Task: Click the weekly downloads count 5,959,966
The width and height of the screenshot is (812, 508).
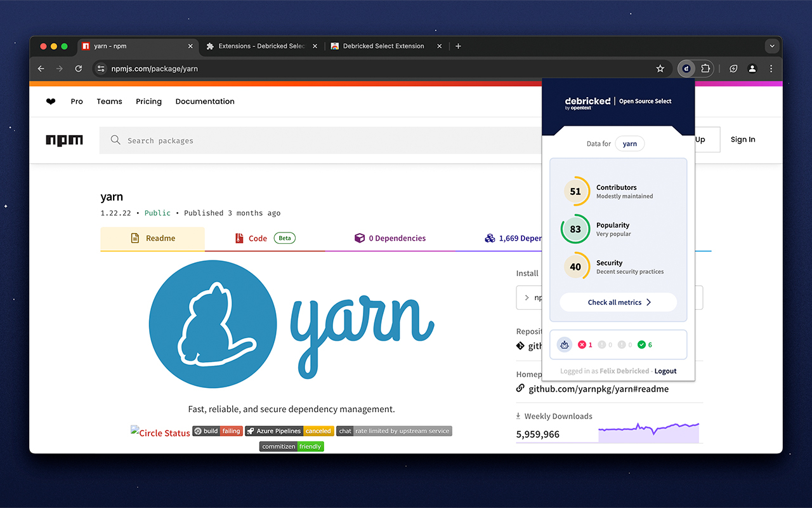Action: coord(538,435)
